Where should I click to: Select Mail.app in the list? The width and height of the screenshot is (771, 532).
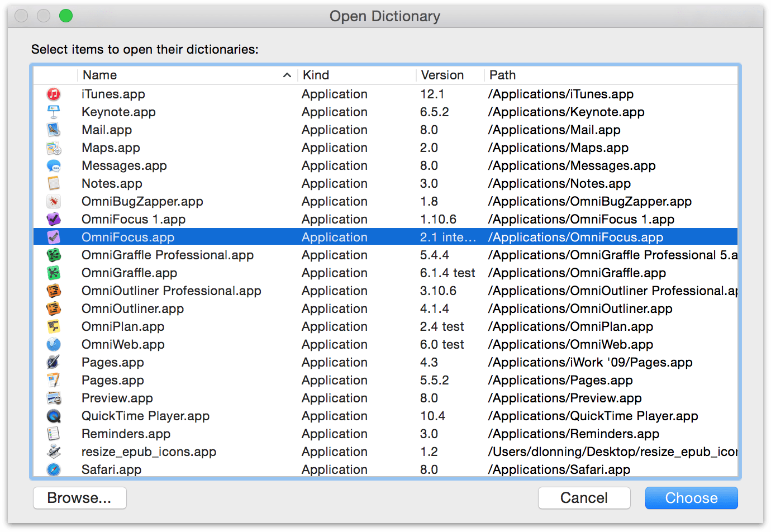pyautogui.click(x=107, y=130)
